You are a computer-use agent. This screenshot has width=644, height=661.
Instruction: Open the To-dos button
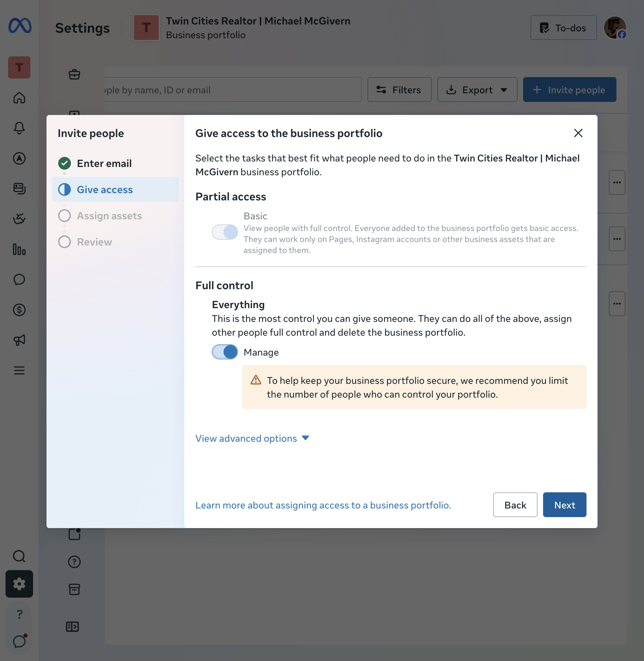click(x=564, y=28)
